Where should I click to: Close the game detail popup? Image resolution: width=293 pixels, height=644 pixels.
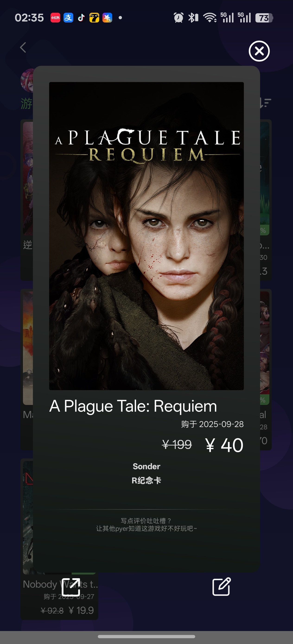[259, 51]
